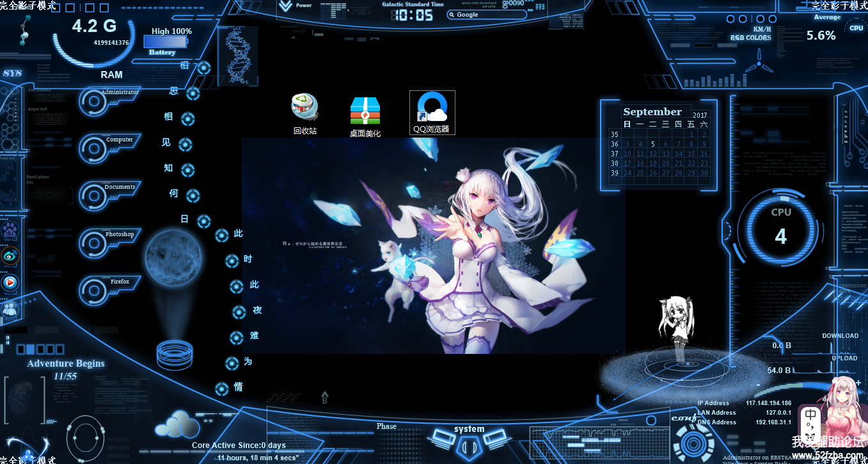Click the 中 input method indicator
868x464 pixels.
[x=810, y=415]
